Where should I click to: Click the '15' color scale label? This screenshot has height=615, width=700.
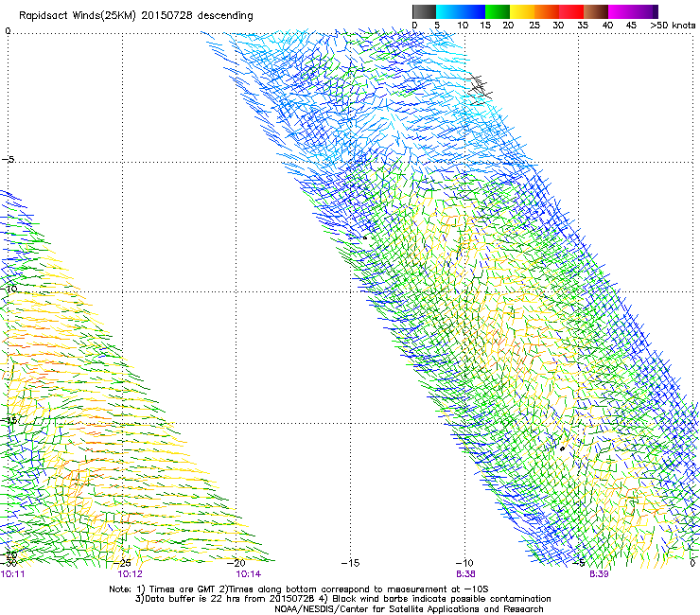485,26
